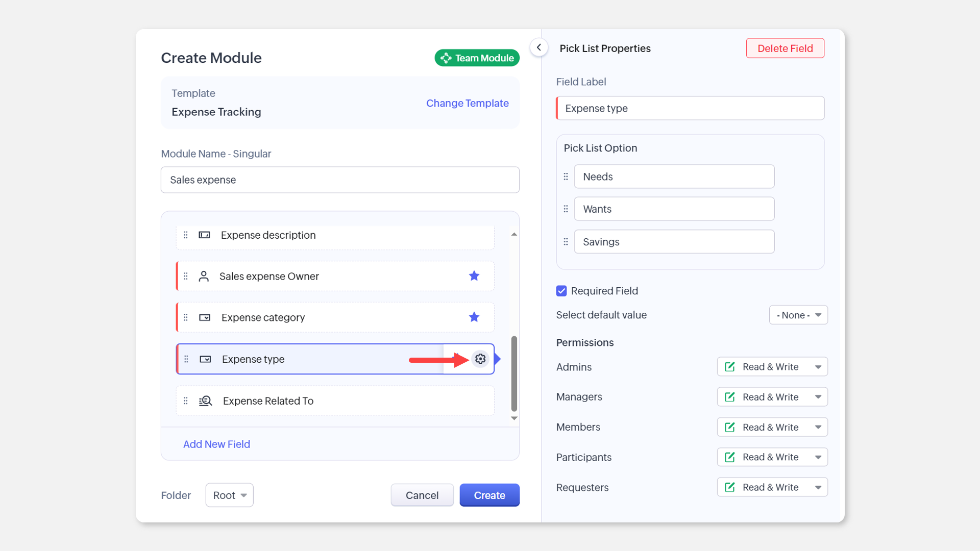Viewport: 980px width, 551px height.
Task: Collapse properties panel with back chevron
Action: (x=538, y=47)
